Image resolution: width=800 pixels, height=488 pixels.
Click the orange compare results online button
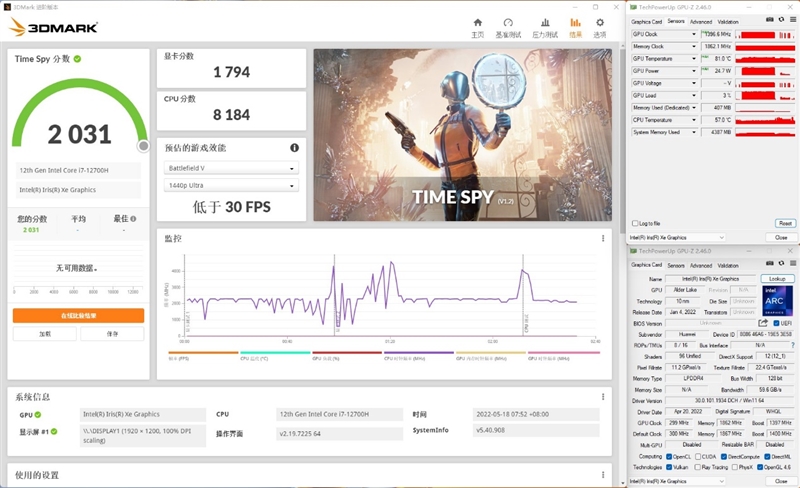click(x=79, y=315)
